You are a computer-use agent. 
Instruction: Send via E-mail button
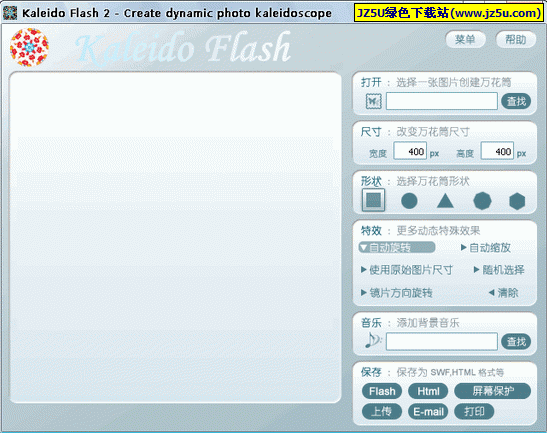pos(428,411)
